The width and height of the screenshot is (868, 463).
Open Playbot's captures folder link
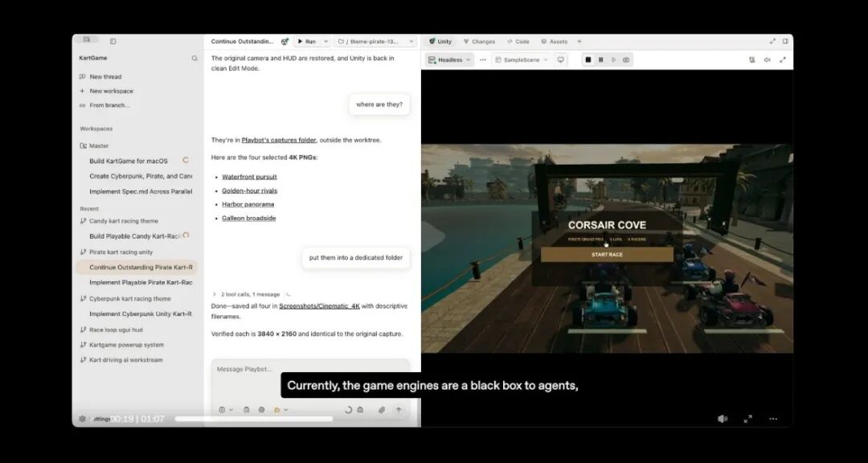click(x=279, y=140)
